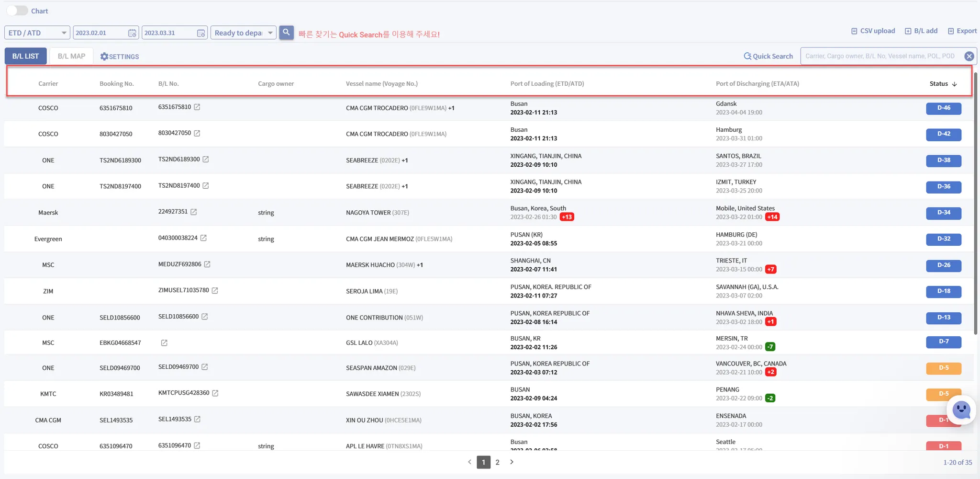Switch to the B/L LIST tab

click(x=25, y=56)
